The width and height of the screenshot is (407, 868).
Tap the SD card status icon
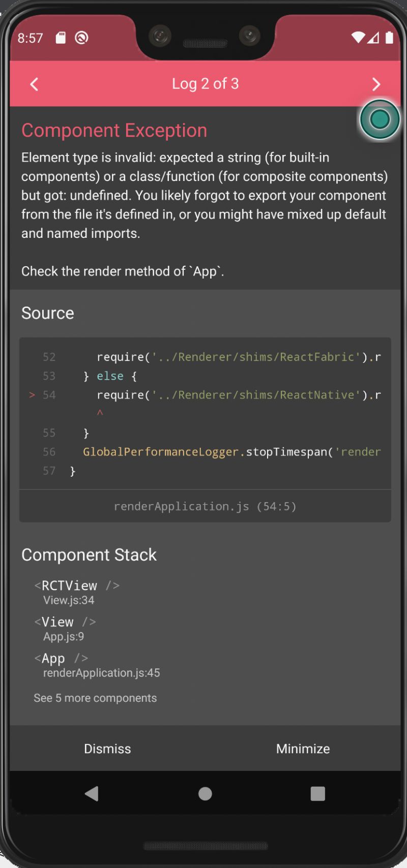(x=61, y=38)
